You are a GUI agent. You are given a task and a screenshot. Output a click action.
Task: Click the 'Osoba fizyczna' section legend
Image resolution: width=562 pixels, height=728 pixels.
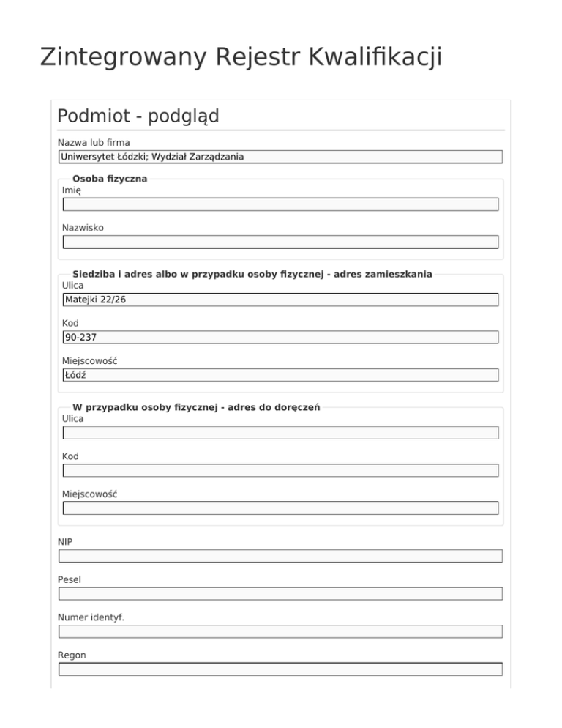pos(110,179)
